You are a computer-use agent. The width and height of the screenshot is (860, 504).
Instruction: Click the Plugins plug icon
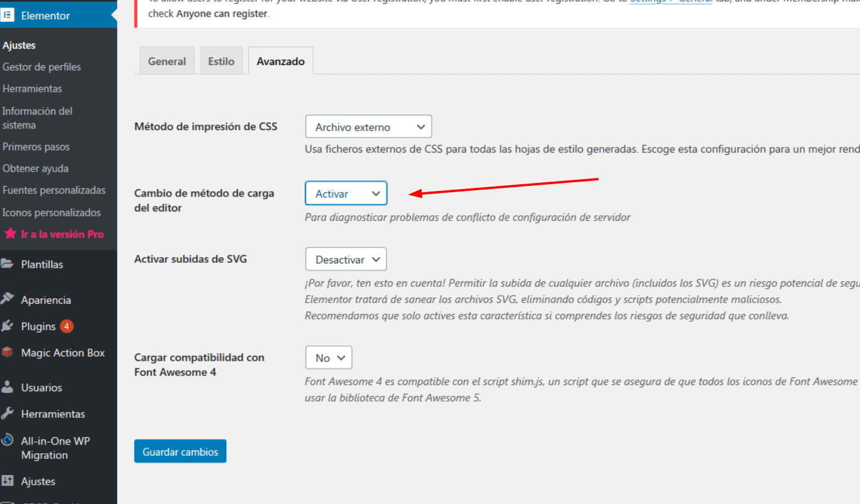point(7,325)
